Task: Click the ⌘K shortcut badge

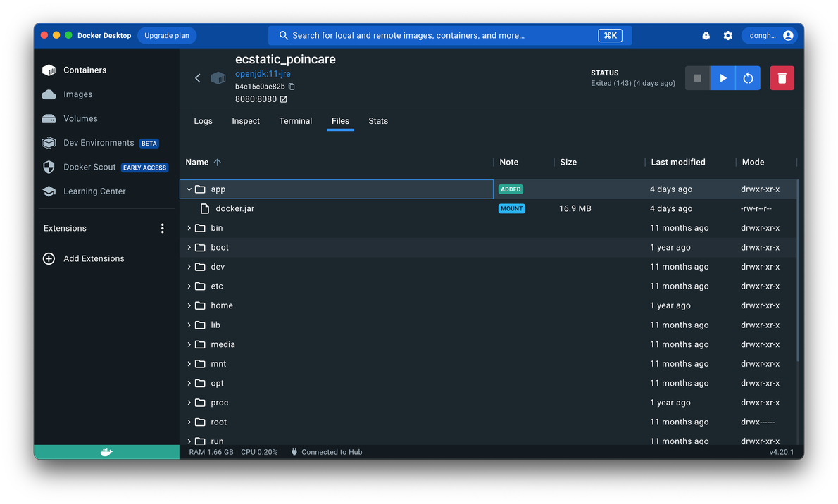Action: pos(611,36)
